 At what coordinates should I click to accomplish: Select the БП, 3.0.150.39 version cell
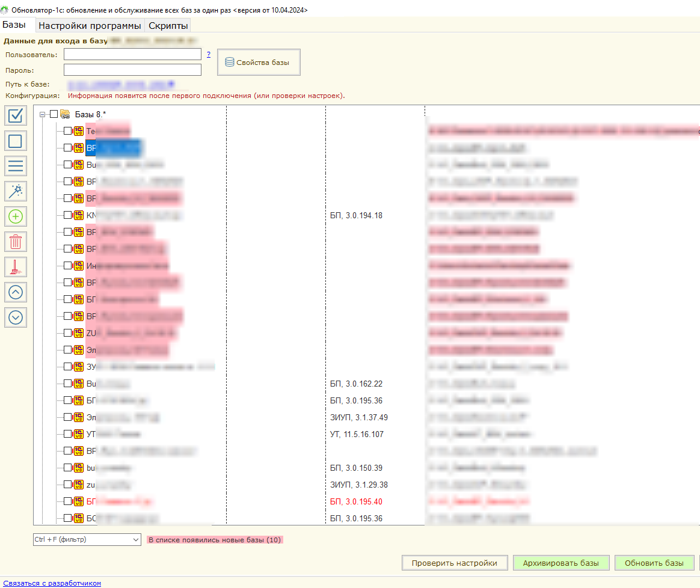pos(356,468)
